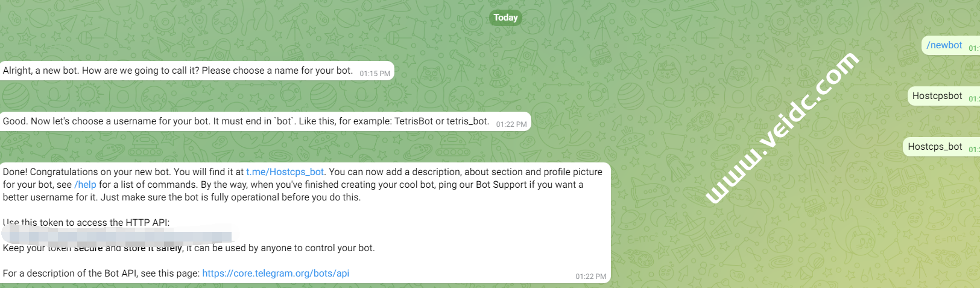This screenshot has width=980, height=288.
Task: Select the sent Hostcpsbot message bubble
Action: click(x=937, y=96)
